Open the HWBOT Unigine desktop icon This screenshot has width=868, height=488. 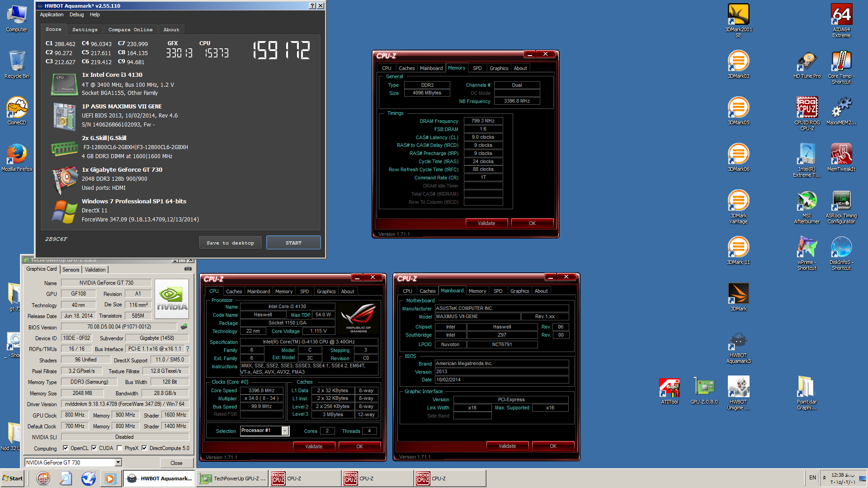click(x=738, y=393)
